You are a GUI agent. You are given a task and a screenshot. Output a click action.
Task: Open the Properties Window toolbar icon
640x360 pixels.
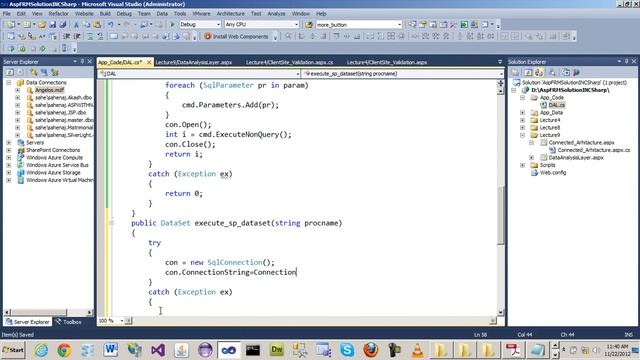pos(423,24)
